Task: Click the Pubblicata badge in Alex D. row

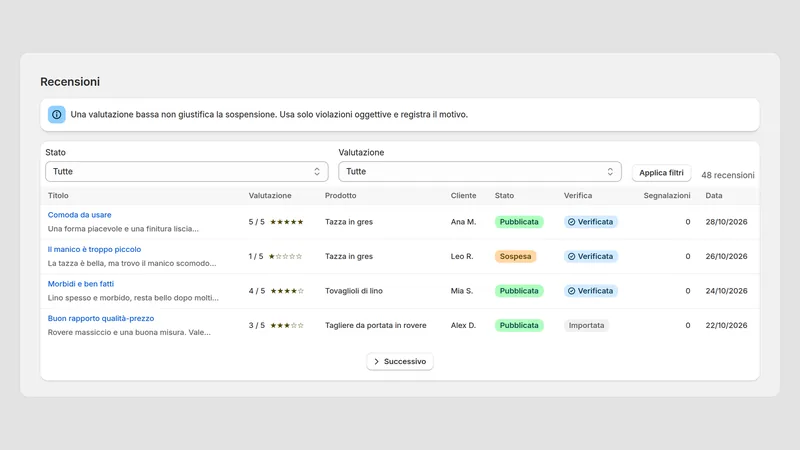Action: (x=519, y=325)
